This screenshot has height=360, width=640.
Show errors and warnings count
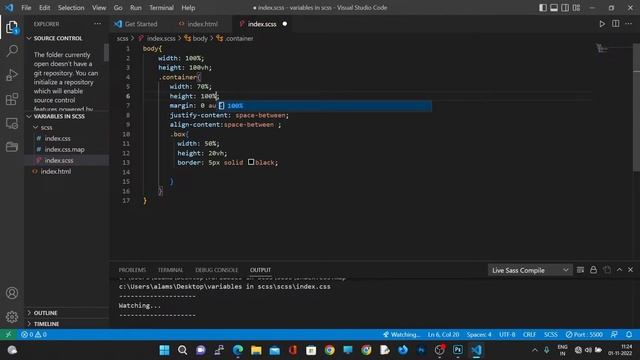pos(34,334)
